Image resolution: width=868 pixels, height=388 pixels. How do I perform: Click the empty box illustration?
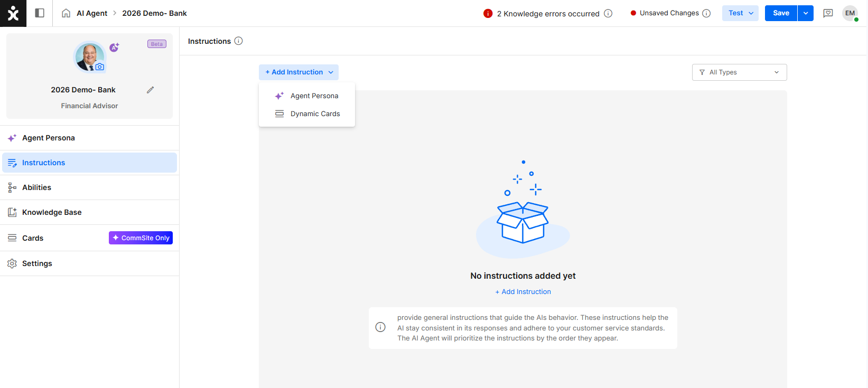(523, 209)
